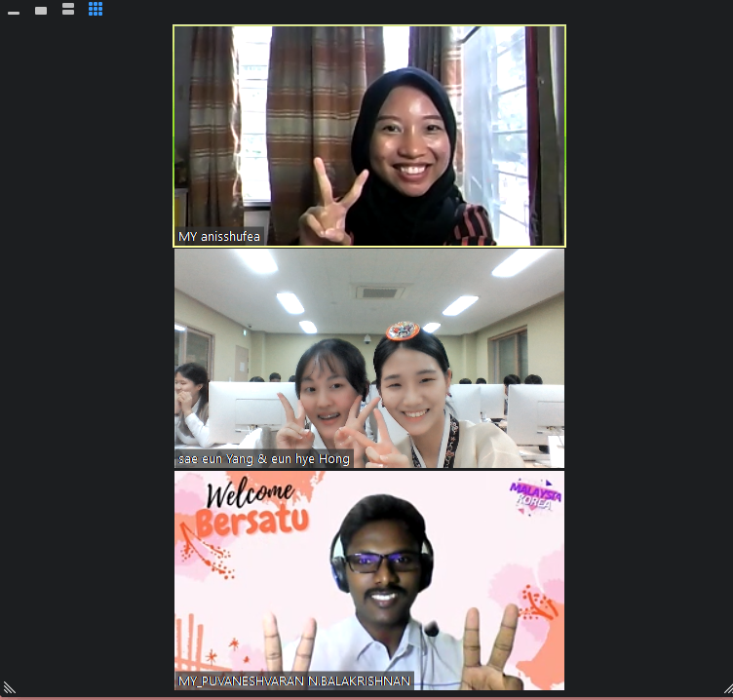The image size is (733, 700).
Task: Click the headset of the bottom participant
Action: pyautogui.click(x=339, y=569)
